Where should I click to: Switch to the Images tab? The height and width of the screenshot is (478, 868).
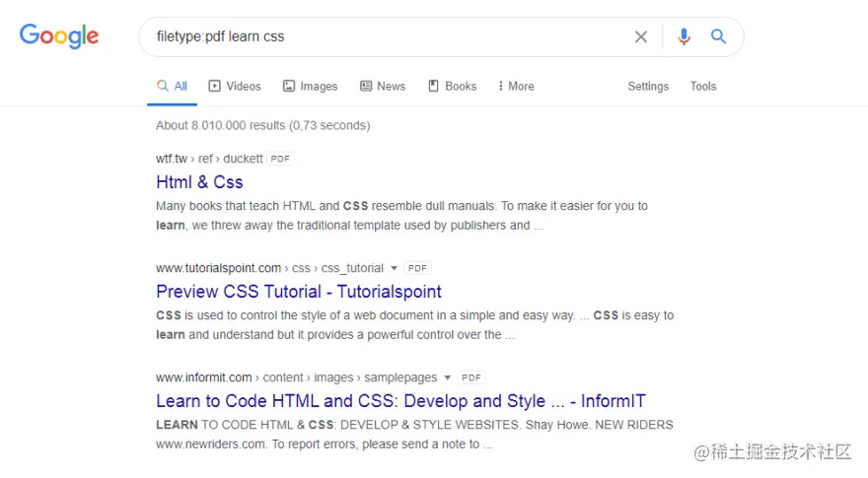pos(310,87)
